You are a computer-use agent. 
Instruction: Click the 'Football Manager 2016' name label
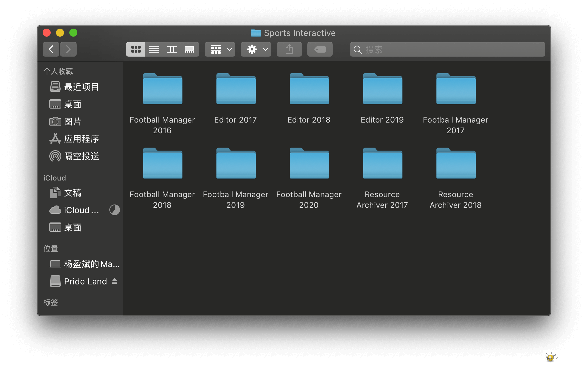(162, 125)
